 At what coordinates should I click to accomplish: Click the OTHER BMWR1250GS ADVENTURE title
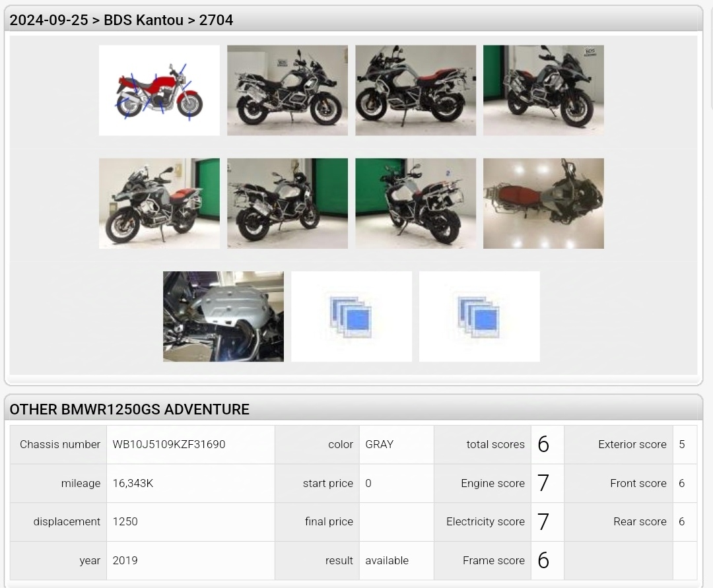tap(129, 409)
